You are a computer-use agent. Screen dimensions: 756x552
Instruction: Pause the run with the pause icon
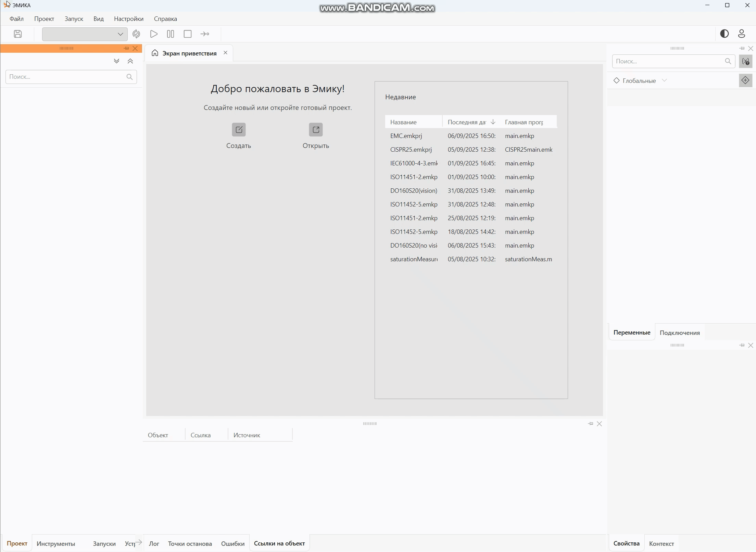click(171, 34)
